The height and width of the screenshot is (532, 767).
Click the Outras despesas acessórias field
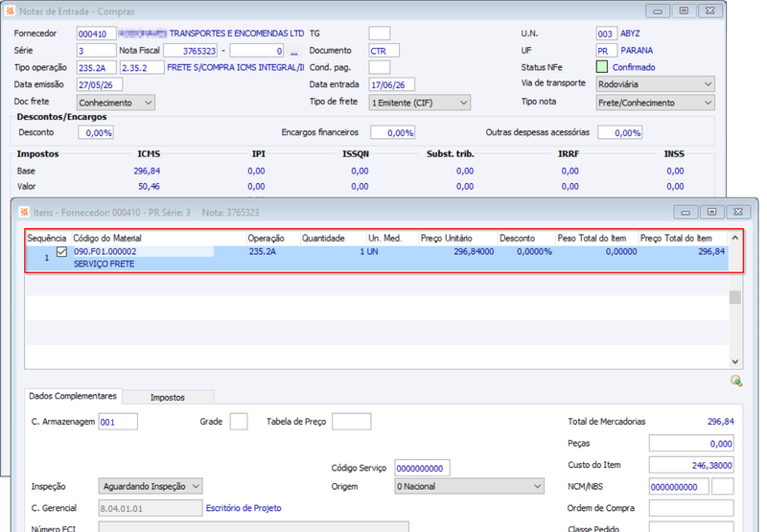620,132
